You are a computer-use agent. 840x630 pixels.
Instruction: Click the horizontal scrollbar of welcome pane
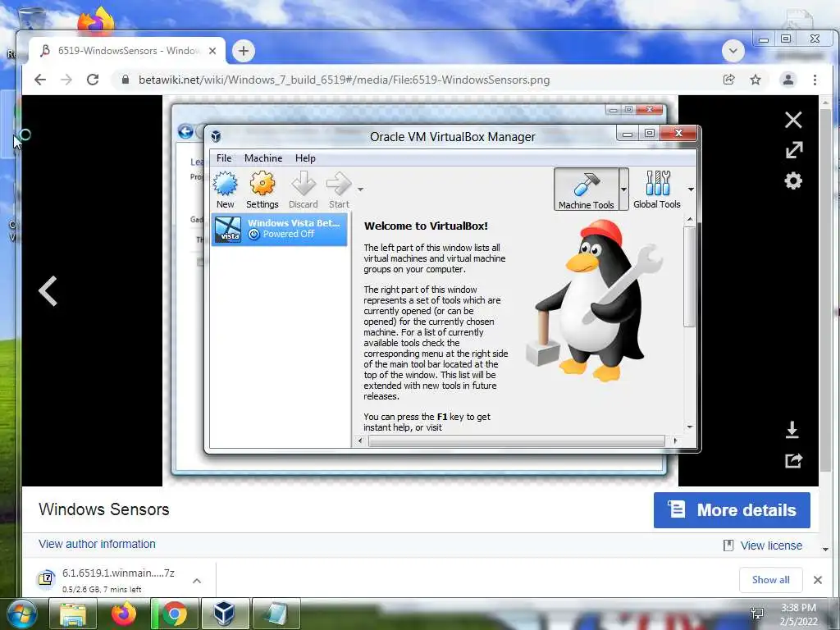click(x=517, y=441)
